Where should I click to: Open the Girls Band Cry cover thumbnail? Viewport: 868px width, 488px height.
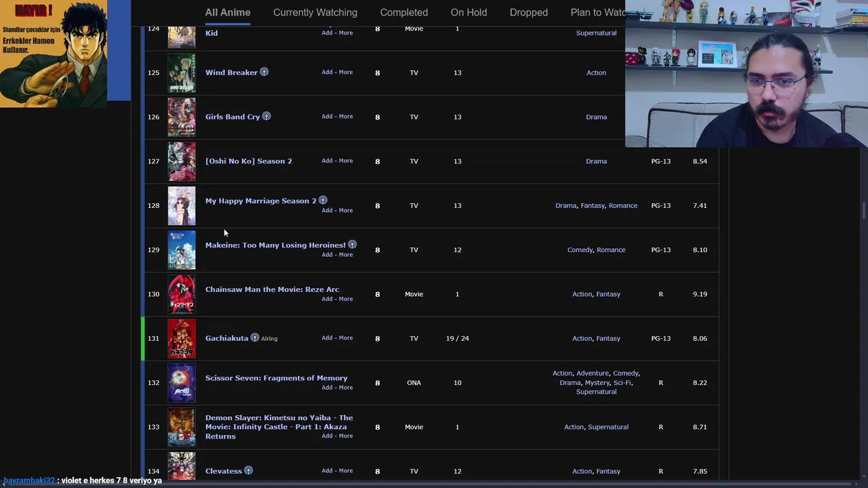tap(182, 117)
